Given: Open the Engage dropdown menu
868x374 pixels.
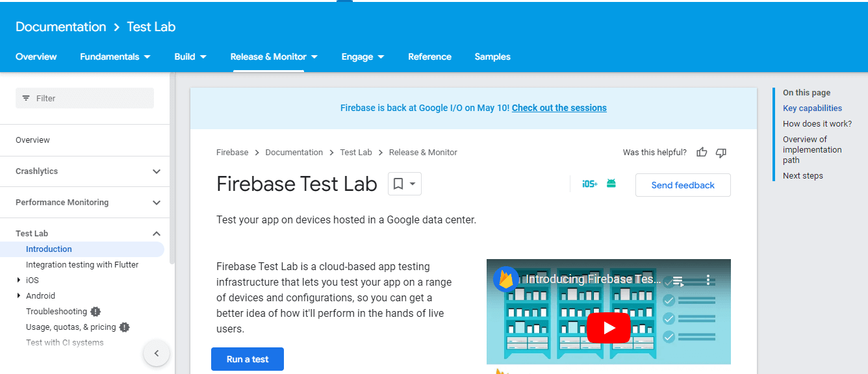Looking at the screenshot, I should click(363, 56).
